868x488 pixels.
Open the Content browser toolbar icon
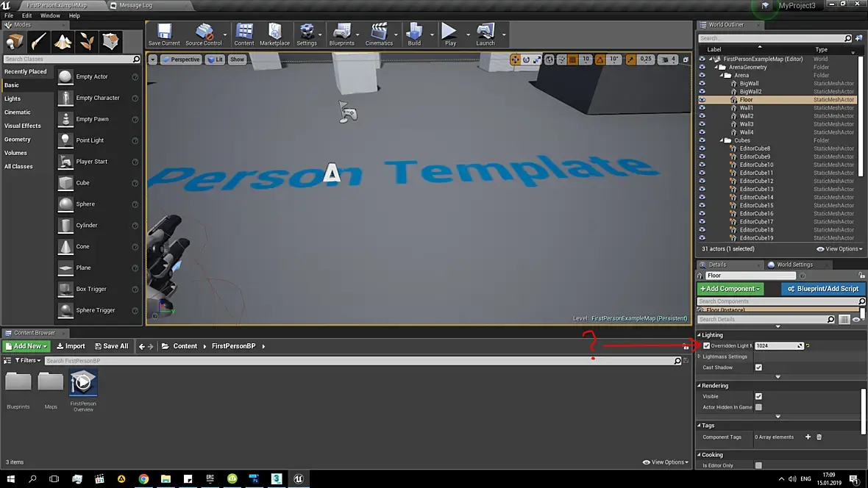[x=243, y=35]
